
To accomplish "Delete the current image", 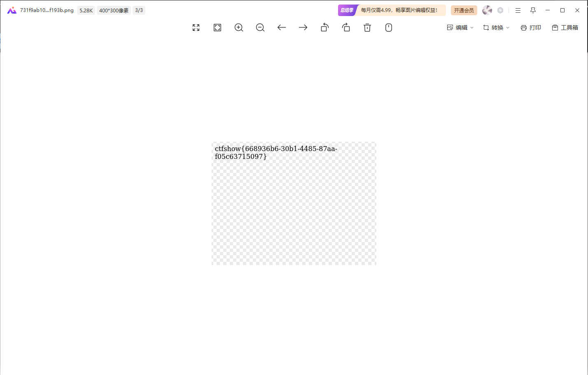I will click(x=367, y=28).
